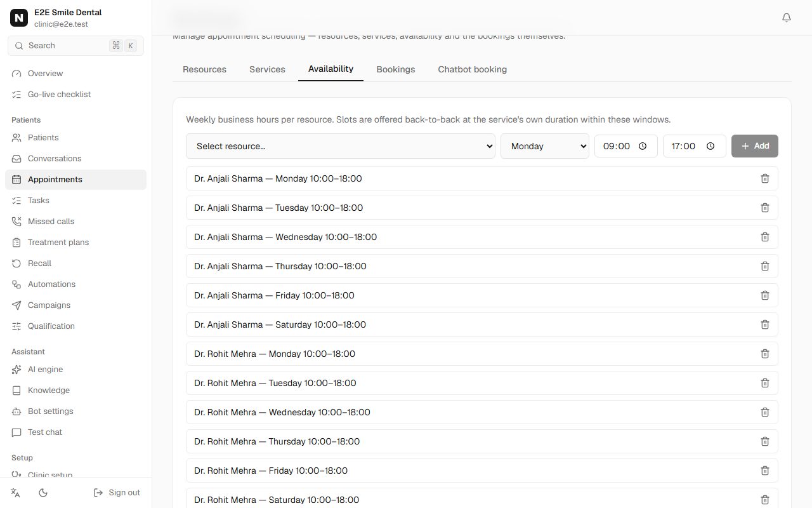This screenshot has width=812, height=508.
Task: Switch to the Services tab
Action: click(267, 69)
